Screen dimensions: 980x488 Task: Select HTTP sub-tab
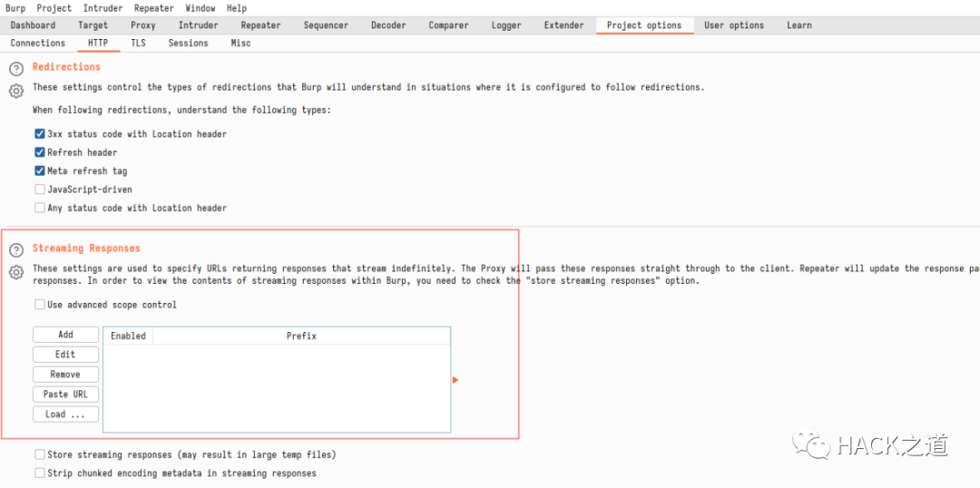99,44
